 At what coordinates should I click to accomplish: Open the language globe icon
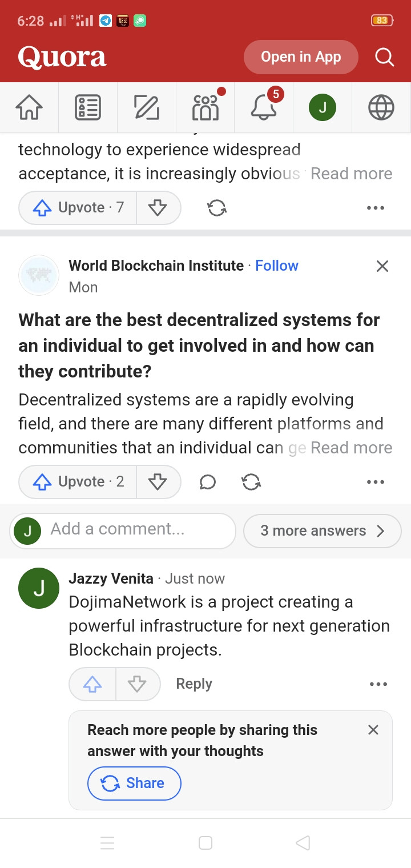point(381,107)
